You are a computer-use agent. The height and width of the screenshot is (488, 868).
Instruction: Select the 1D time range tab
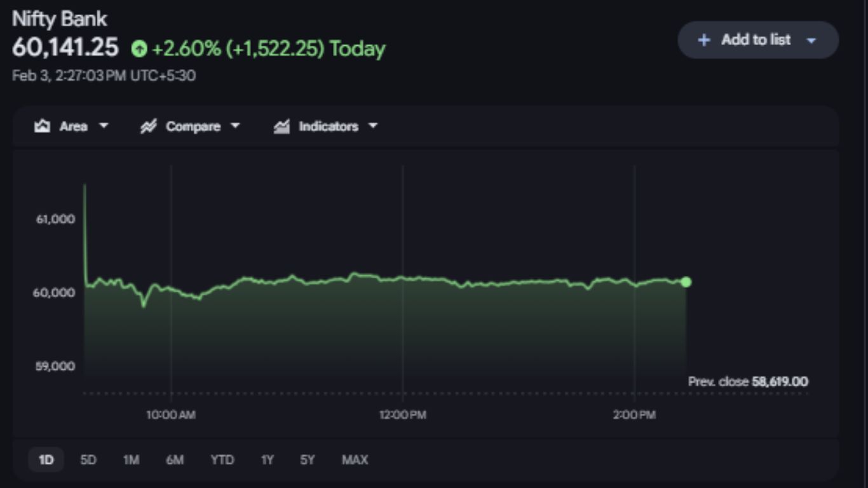(46, 459)
